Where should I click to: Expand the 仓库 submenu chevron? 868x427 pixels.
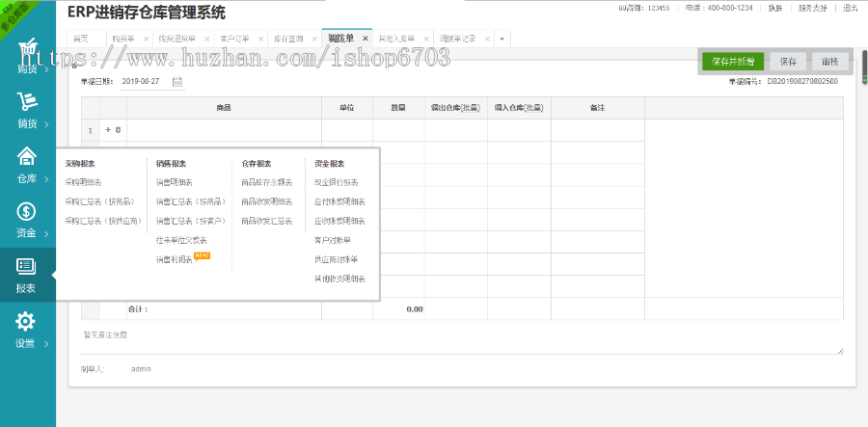pos(46,179)
